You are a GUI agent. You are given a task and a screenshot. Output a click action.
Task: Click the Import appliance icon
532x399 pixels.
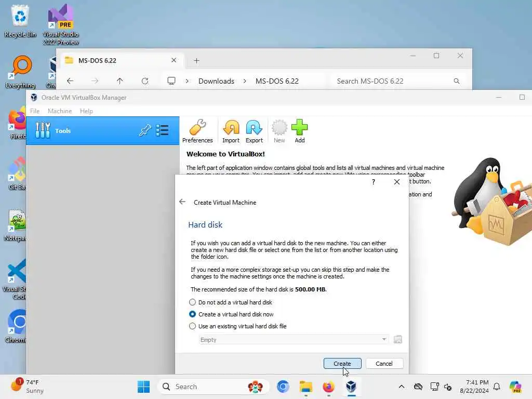(x=231, y=131)
